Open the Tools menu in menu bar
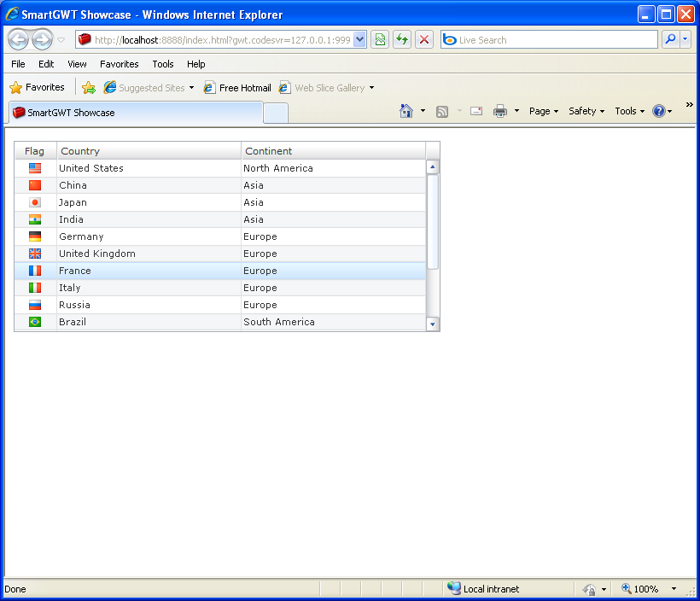 (x=163, y=64)
